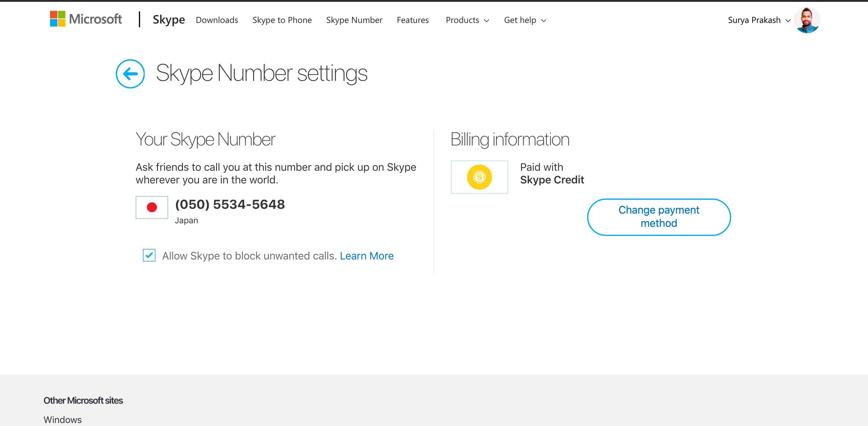This screenshot has height=426, width=868.
Task: Open Features in navigation bar
Action: tap(413, 20)
